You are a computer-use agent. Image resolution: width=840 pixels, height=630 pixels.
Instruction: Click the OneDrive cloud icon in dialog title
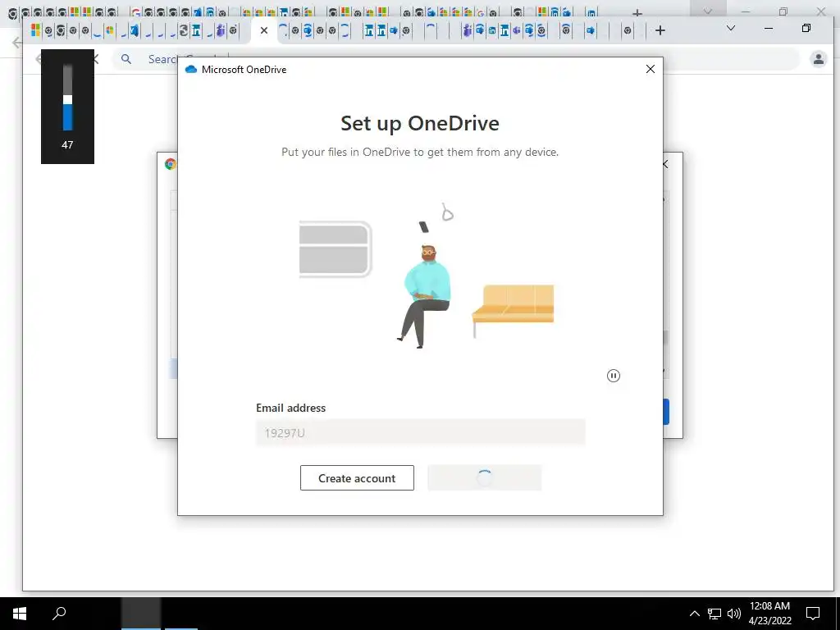[190, 69]
